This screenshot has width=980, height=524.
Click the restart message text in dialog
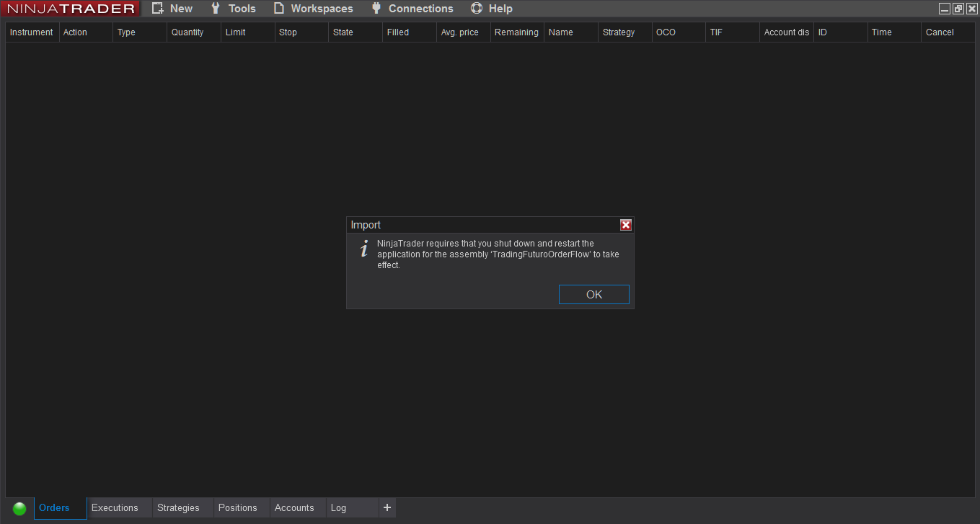click(x=498, y=254)
